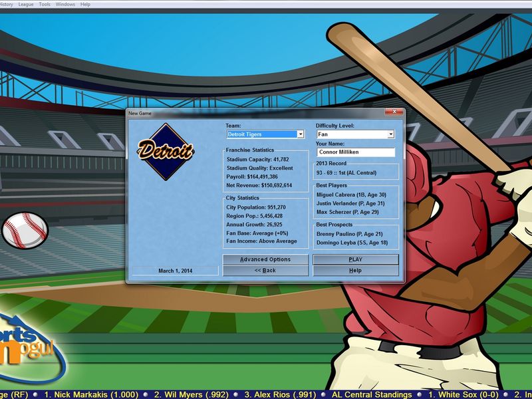This screenshot has height=399, width=532.
Task: Click Brenny Paulino in Best Prospects
Action: click(350, 234)
